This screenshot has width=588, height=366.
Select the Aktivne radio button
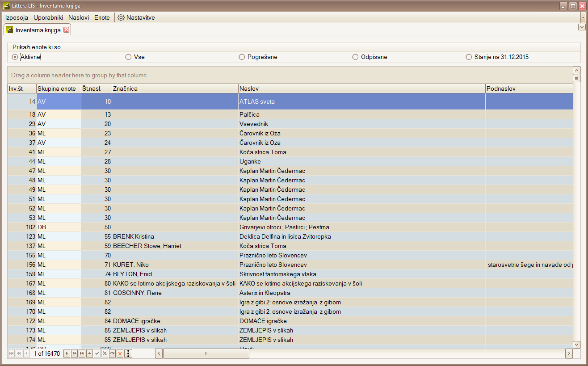[x=15, y=57]
